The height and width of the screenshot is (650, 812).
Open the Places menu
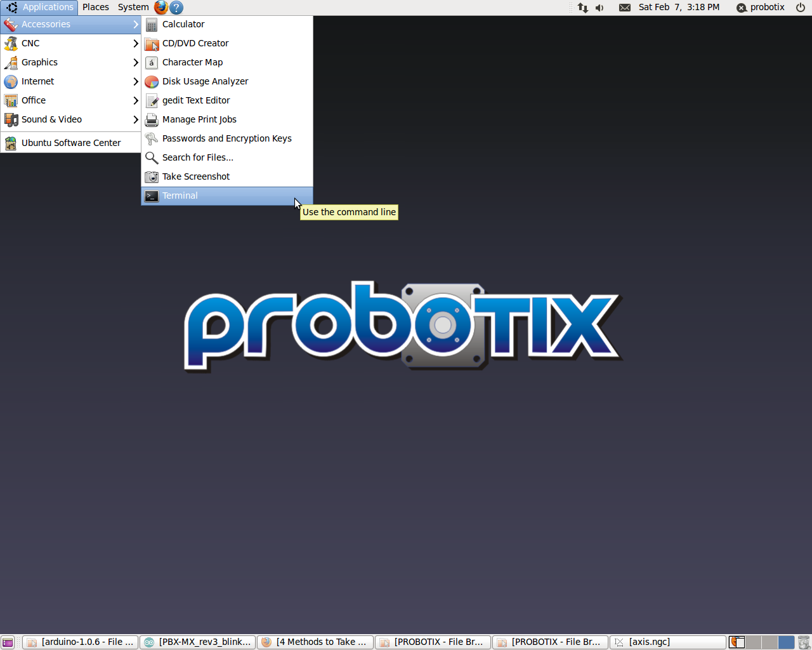(x=95, y=8)
